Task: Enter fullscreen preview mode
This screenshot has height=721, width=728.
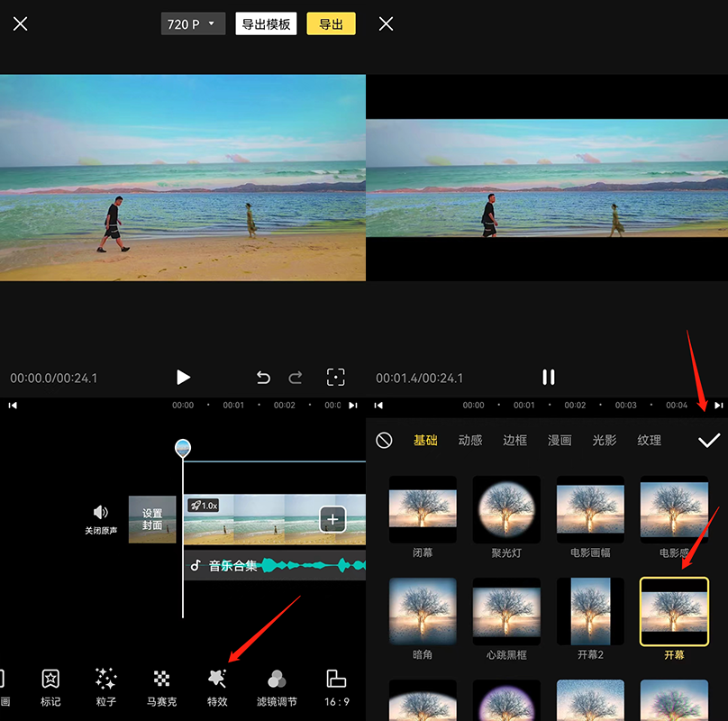Action: pos(336,378)
